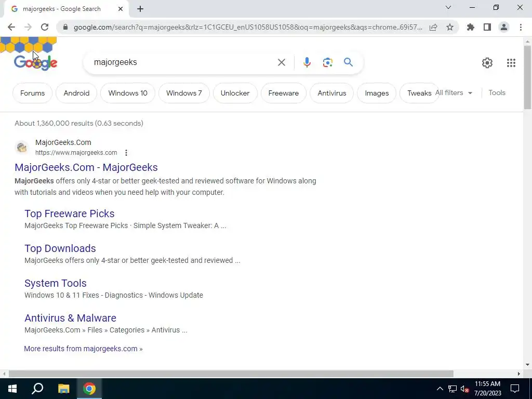Open File Explorer from taskbar

63,389
